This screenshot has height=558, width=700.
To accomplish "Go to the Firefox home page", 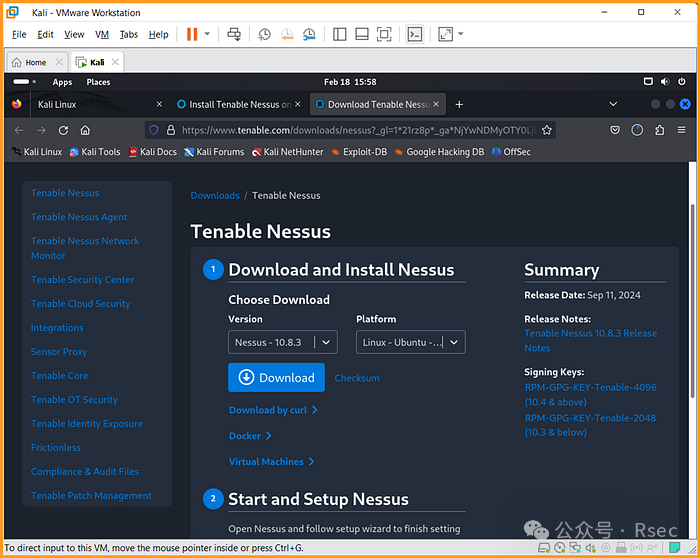I will click(x=85, y=130).
